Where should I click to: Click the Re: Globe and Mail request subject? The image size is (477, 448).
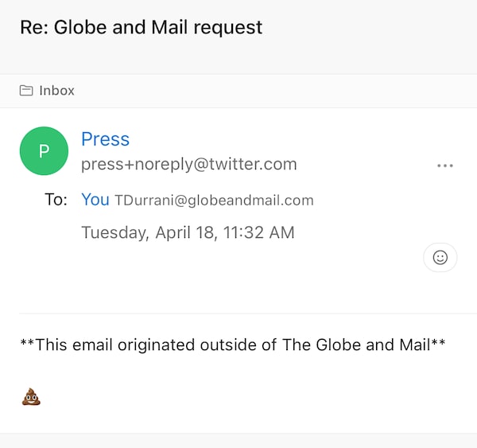click(x=141, y=27)
